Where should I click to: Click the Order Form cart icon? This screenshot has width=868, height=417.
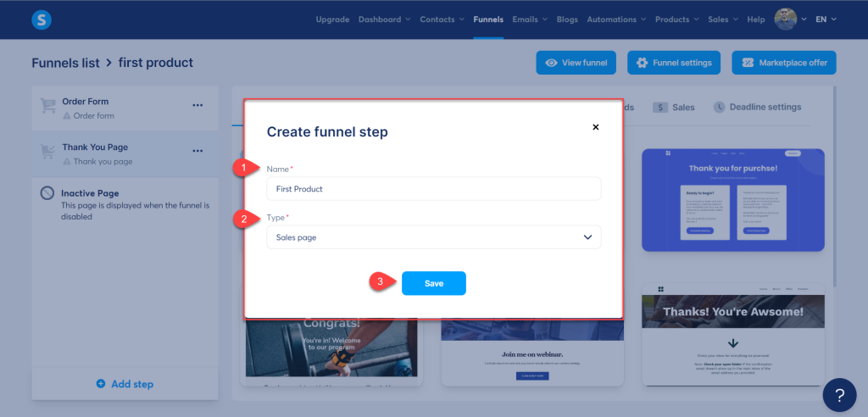click(48, 106)
